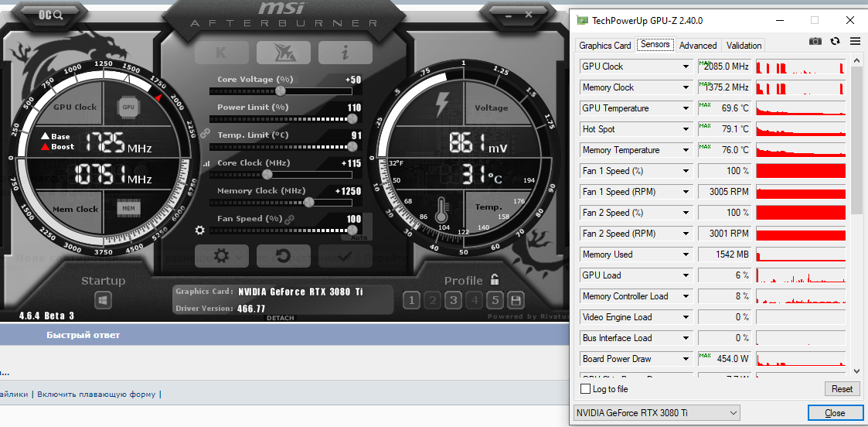Image resolution: width=868 pixels, height=427 pixels.
Task: Expand Memory Temperature sensor dropdown
Action: point(686,150)
